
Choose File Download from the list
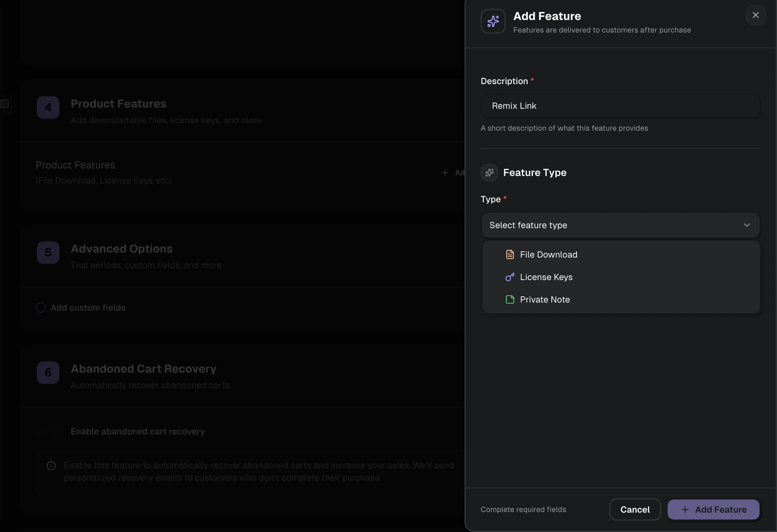pos(548,254)
